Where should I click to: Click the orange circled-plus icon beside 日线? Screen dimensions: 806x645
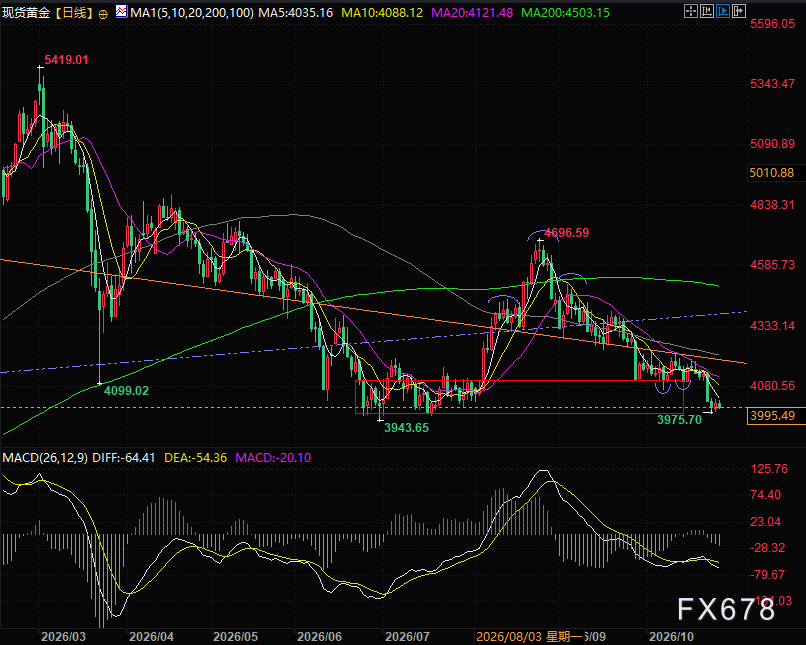click(x=103, y=14)
